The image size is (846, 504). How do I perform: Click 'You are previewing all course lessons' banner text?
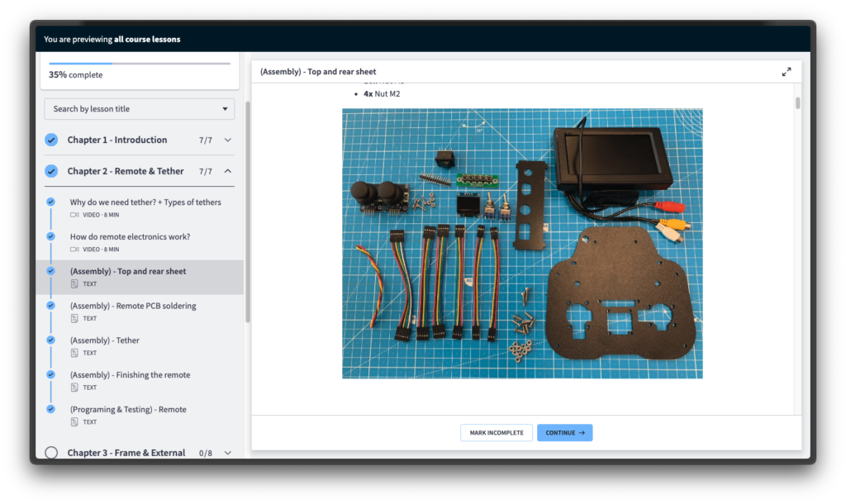pyautogui.click(x=112, y=40)
